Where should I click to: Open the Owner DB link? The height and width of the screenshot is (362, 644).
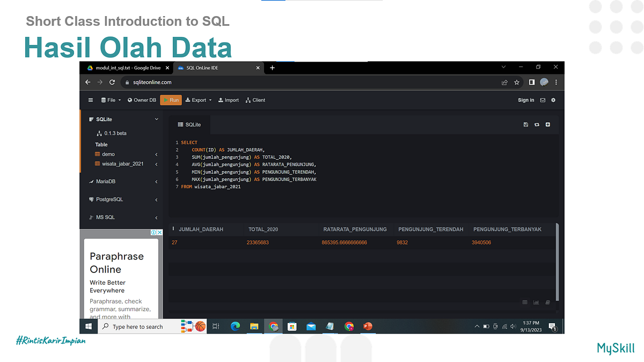click(141, 100)
